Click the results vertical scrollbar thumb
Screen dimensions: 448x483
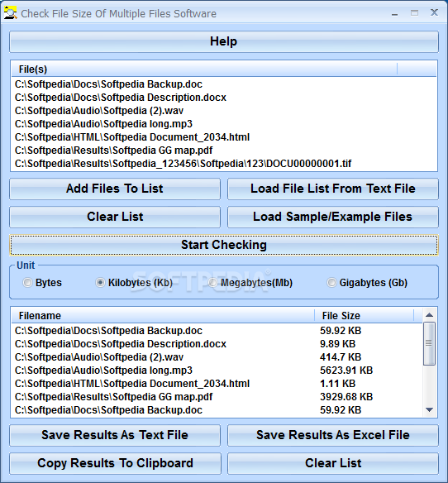point(429,343)
